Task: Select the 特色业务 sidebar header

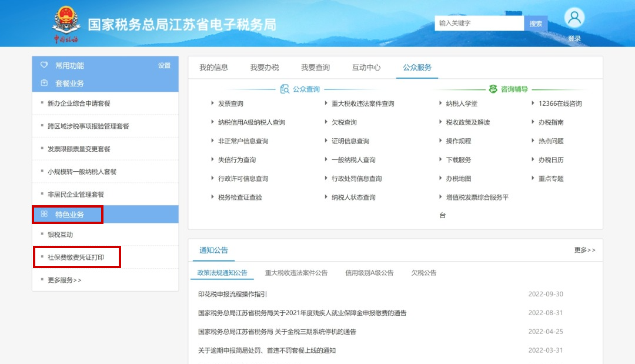Action: (x=105, y=214)
